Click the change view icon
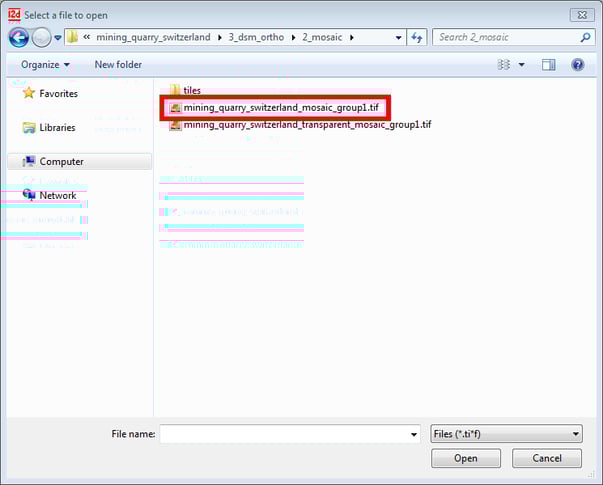Screen dimensions: 603x485 click(x=504, y=65)
